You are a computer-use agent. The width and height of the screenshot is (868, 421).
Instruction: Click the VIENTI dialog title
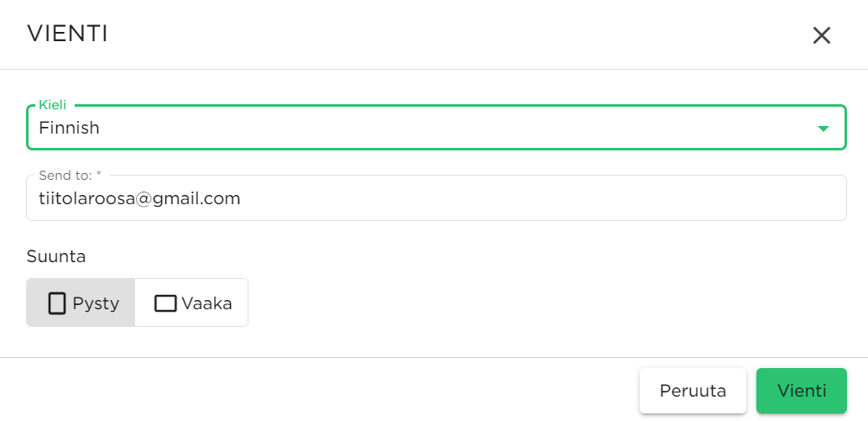[x=67, y=34]
